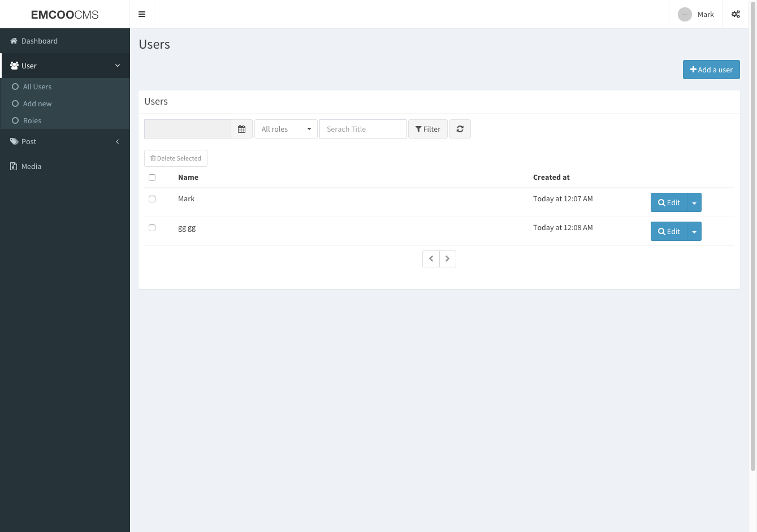
Task: Click the refresh icon button
Action: [x=460, y=129]
